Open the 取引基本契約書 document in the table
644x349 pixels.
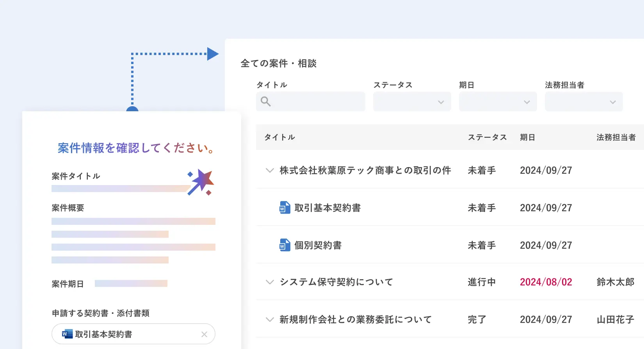327,208
